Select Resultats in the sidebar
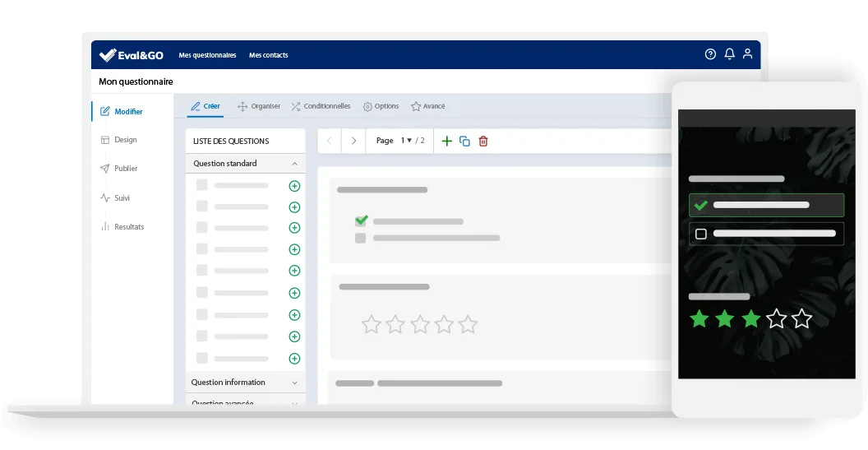This screenshot has height=450, width=868. pyautogui.click(x=122, y=227)
